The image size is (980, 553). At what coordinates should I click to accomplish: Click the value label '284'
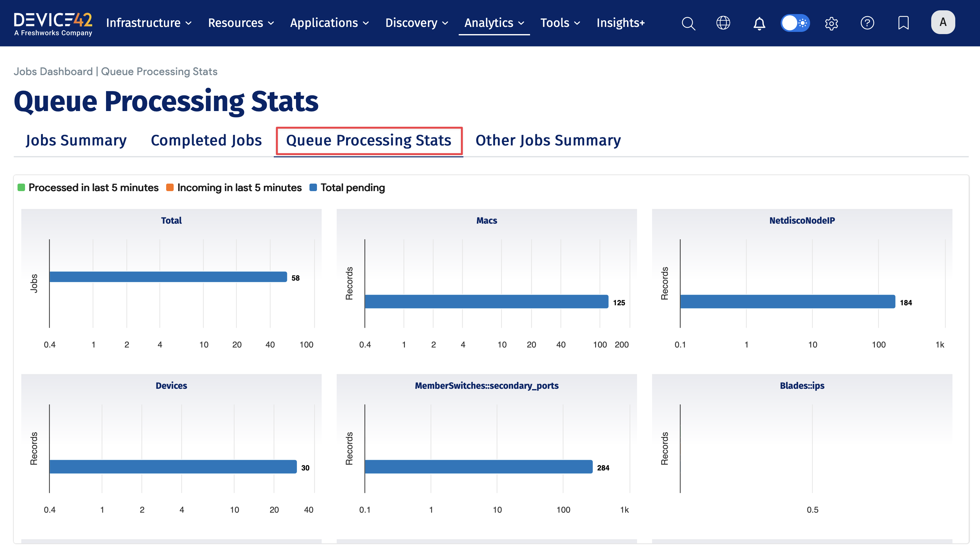(603, 468)
